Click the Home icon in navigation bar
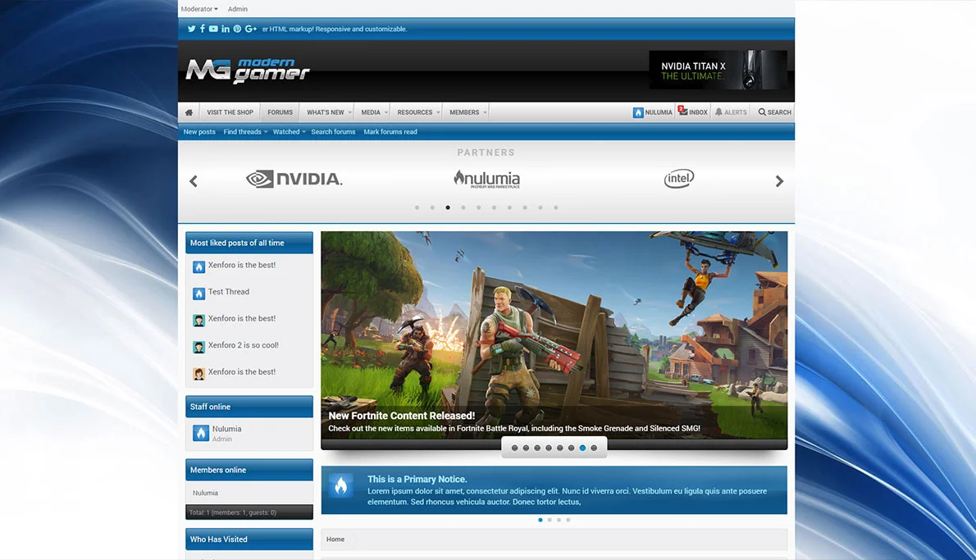Image resolution: width=976 pixels, height=560 pixels. point(189,112)
